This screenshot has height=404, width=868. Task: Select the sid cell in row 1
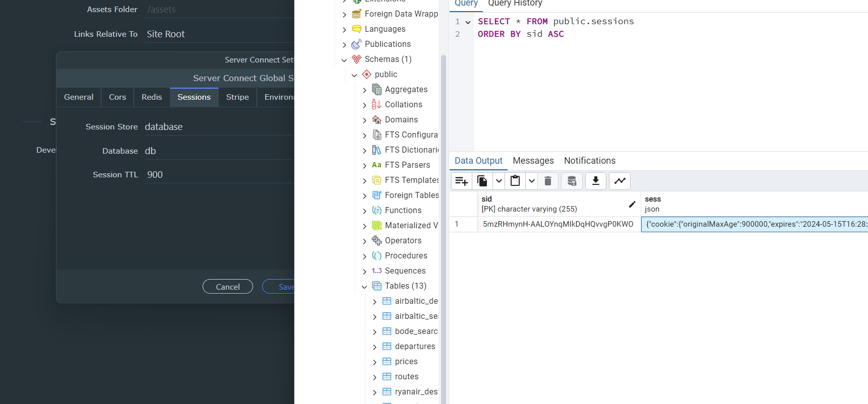[x=559, y=224]
